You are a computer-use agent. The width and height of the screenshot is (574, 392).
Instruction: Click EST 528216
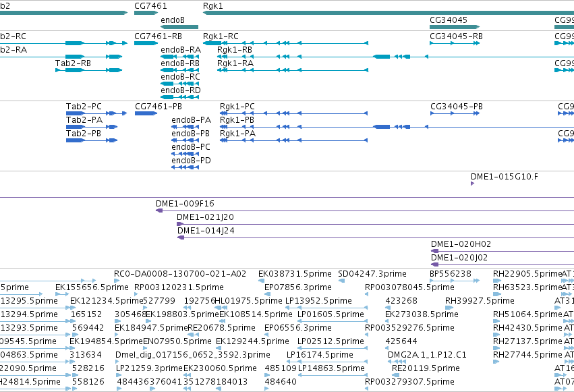88,369
